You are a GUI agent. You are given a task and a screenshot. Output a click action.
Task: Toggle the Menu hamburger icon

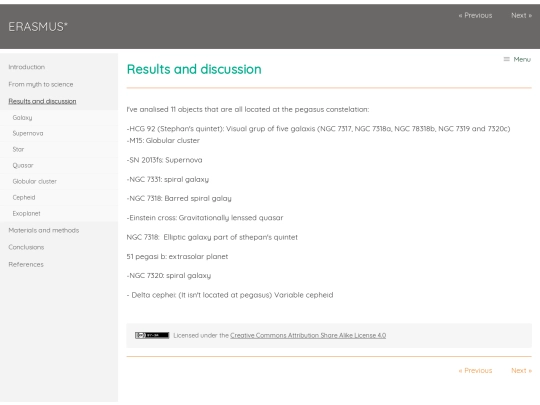pos(506,59)
